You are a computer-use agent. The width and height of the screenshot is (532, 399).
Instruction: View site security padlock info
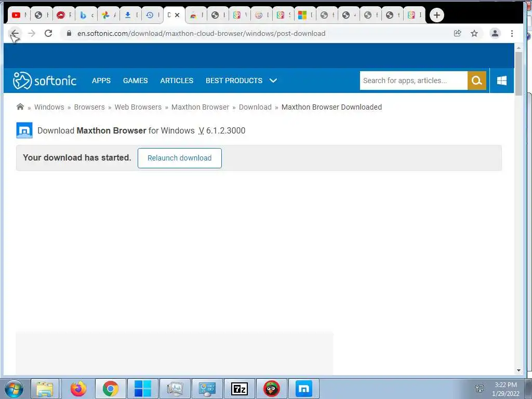(69, 33)
